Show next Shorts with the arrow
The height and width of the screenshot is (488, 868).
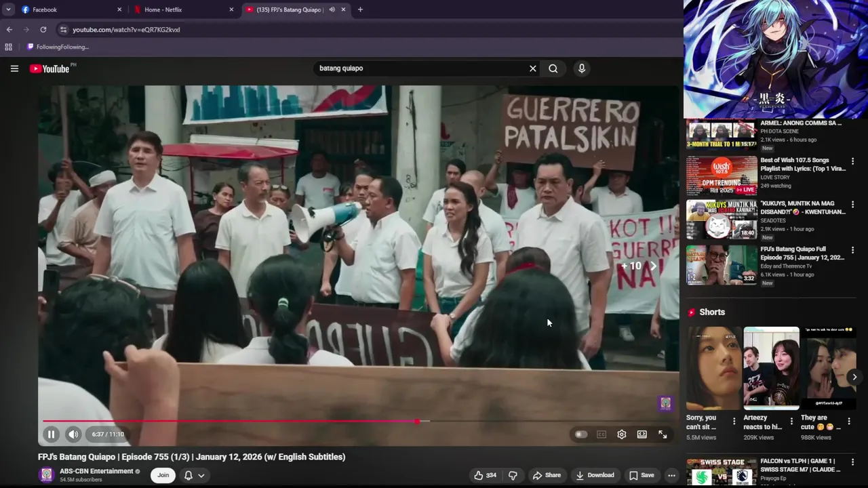pyautogui.click(x=854, y=377)
